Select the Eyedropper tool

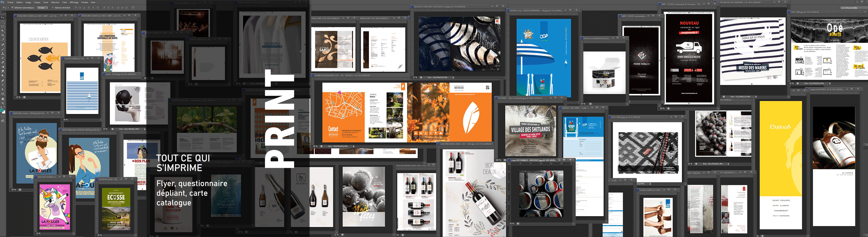(x=3, y=40)
